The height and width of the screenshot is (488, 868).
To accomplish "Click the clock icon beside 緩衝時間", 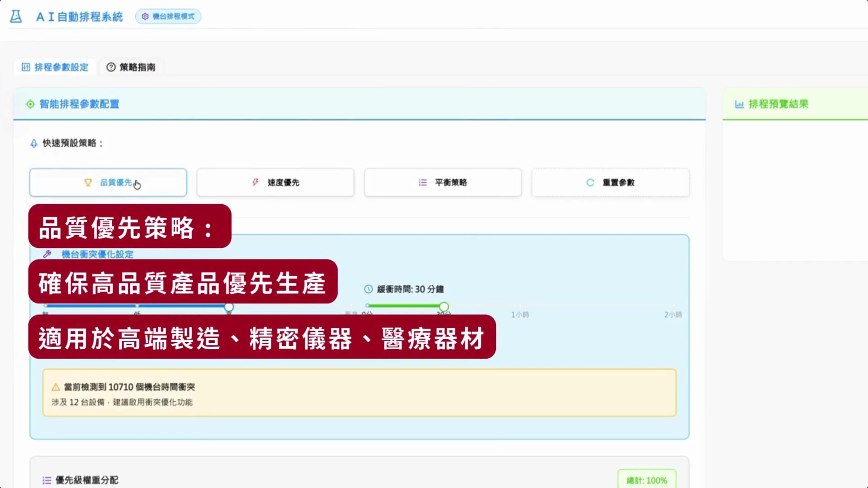I will (368, 289).
